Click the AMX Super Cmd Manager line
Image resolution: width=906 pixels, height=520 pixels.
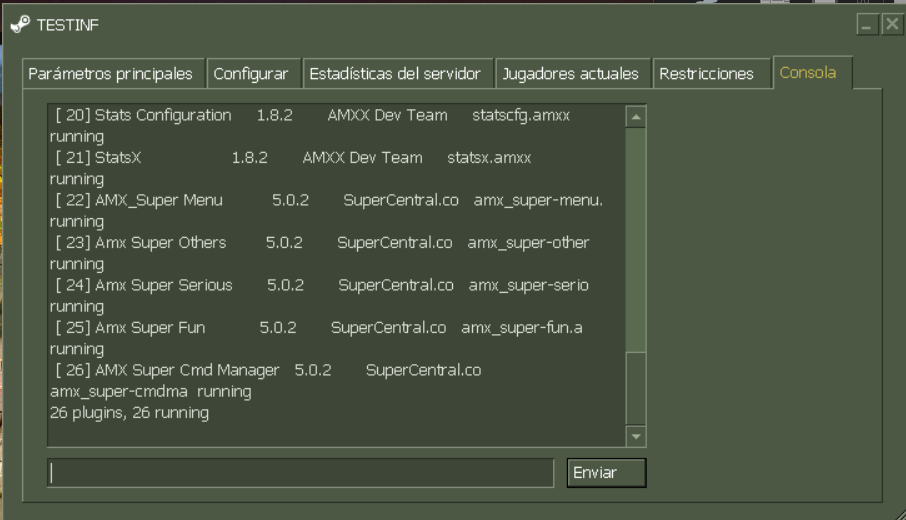(268, 370)
